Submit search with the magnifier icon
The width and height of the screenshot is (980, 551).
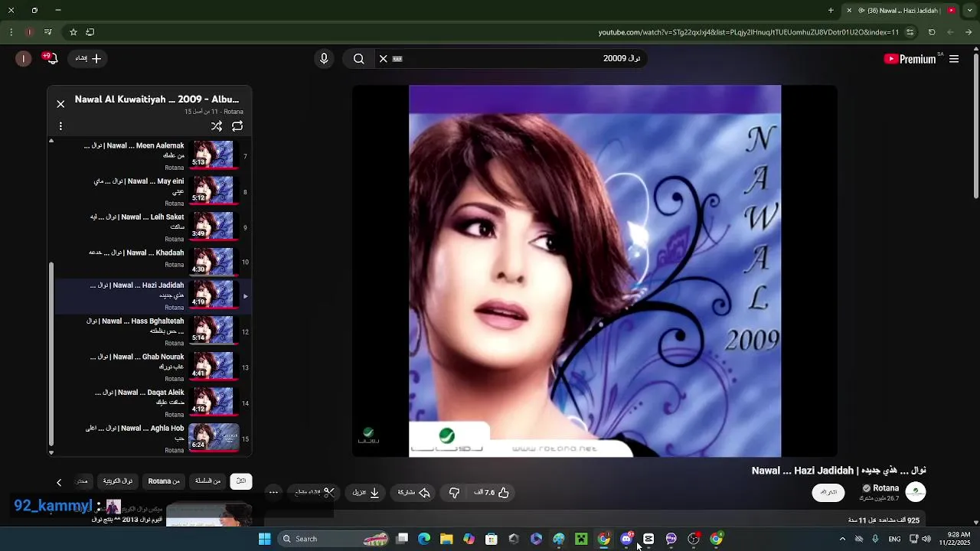358,58
